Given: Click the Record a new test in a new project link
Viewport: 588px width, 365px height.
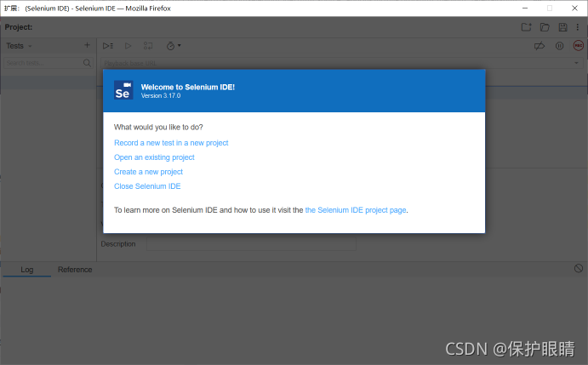Looking at the screenshot, I should tap(171, 143).
